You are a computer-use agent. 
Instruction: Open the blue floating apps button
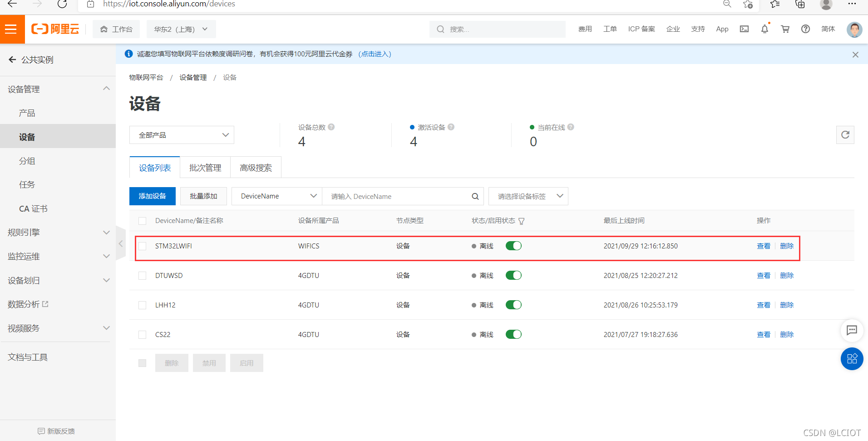pyautogui.click(x=852, y=359)
